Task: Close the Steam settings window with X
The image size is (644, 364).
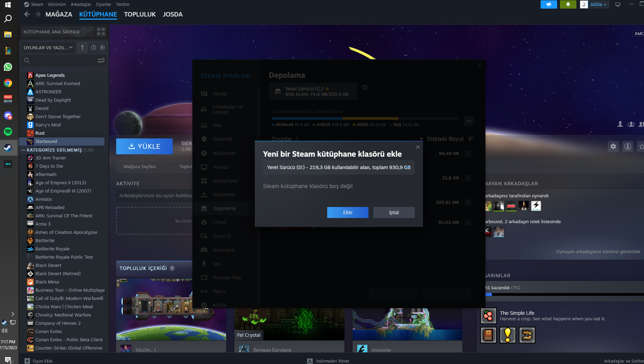Action: pos(480,65)
